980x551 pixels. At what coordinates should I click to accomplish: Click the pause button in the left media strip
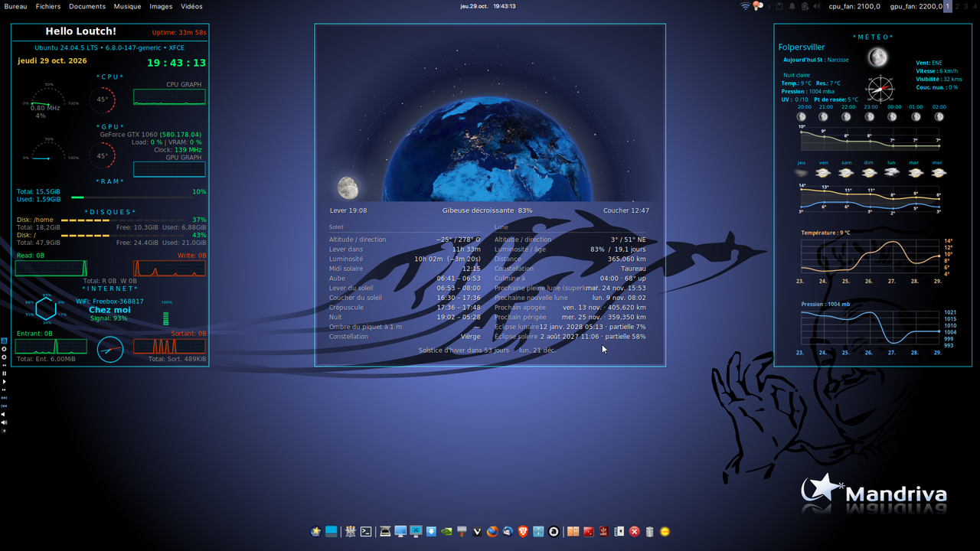(4, 373)
